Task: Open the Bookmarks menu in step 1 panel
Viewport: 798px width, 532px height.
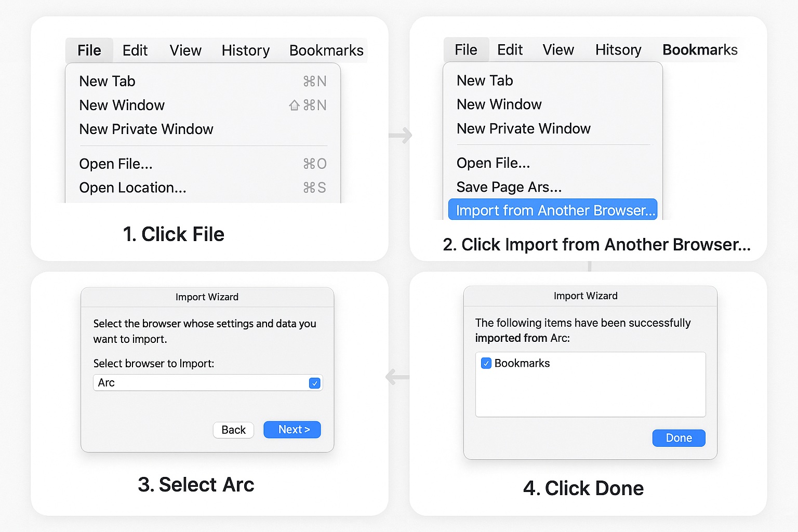Action: tap(326, 50)
